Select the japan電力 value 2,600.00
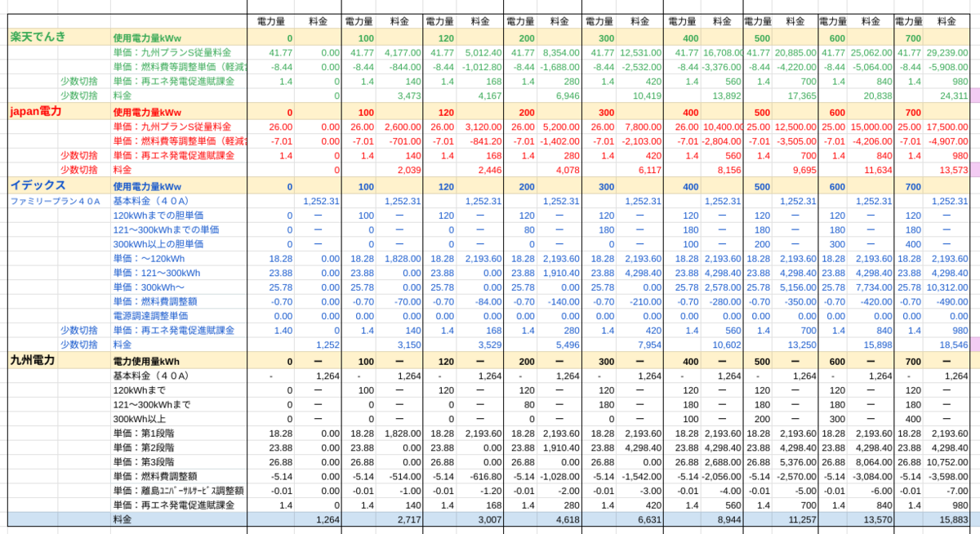This screenshot has width=980, height=534. click(x=402, y=127)
